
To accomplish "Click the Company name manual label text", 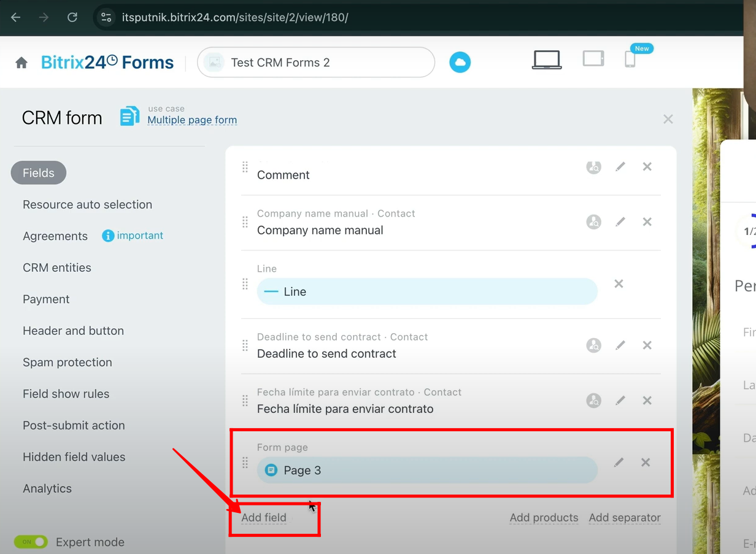I will [x=320, y=230].
